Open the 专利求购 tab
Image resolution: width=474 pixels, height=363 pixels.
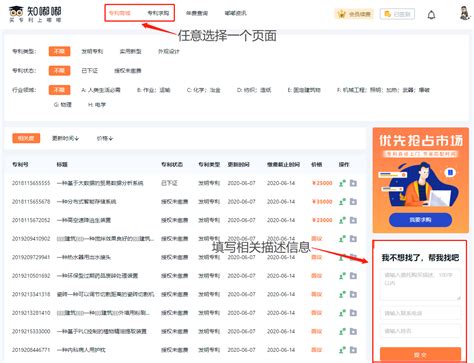[x=158, y=13]
